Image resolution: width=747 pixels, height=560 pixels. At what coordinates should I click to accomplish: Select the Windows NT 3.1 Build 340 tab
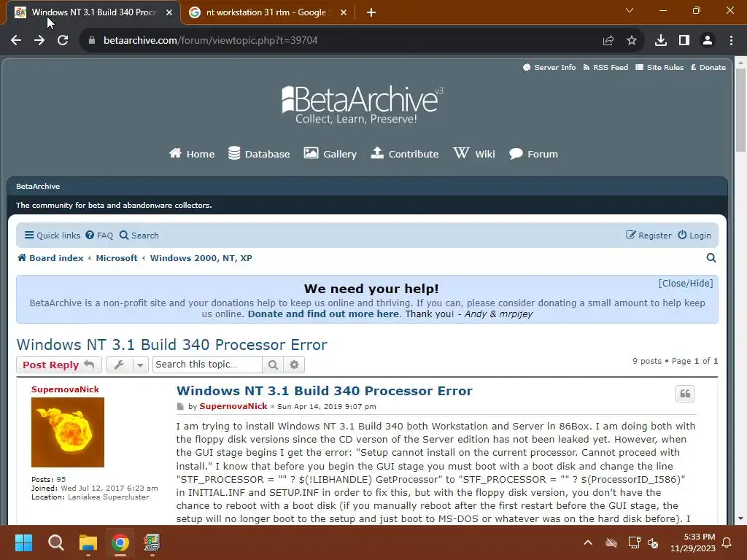tap(93, 12)
